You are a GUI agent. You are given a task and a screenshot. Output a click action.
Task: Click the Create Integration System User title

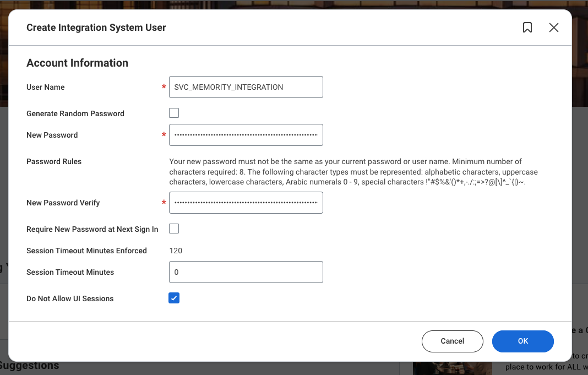click(96, 28)
